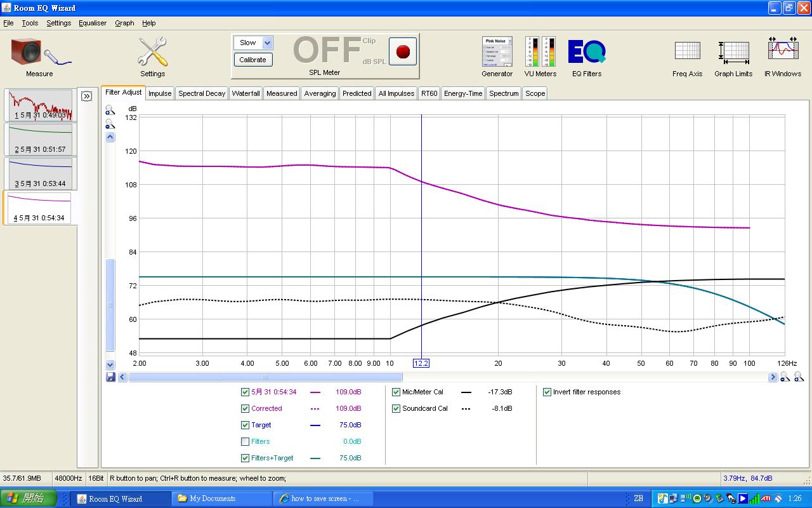Image resolution: width=812 pixels, height=508 pixels.
Task: Select measurement 2 thumbnail 5月 31 0:51:57
Action: tap(40, 139)
